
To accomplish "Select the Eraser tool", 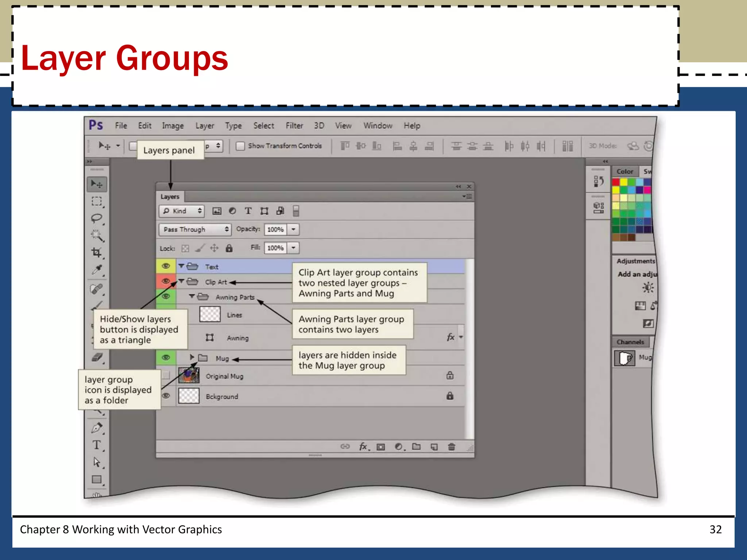I will pyautogui.click(x=97, y=357).
